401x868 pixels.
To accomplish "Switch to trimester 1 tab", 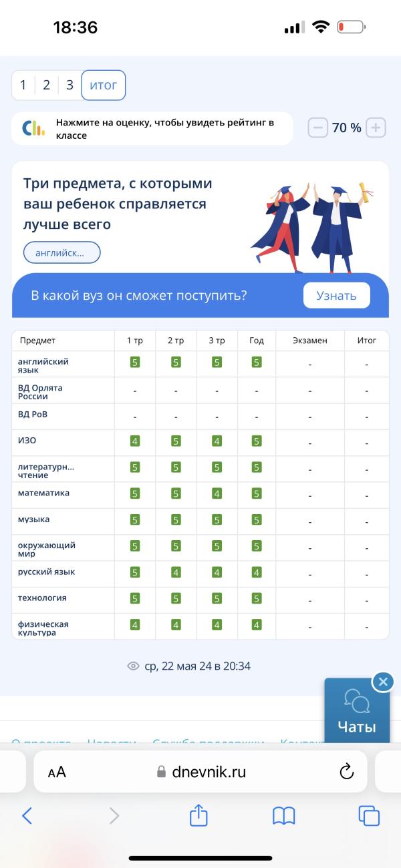I will pyautogui.click(x=23, y=85).
